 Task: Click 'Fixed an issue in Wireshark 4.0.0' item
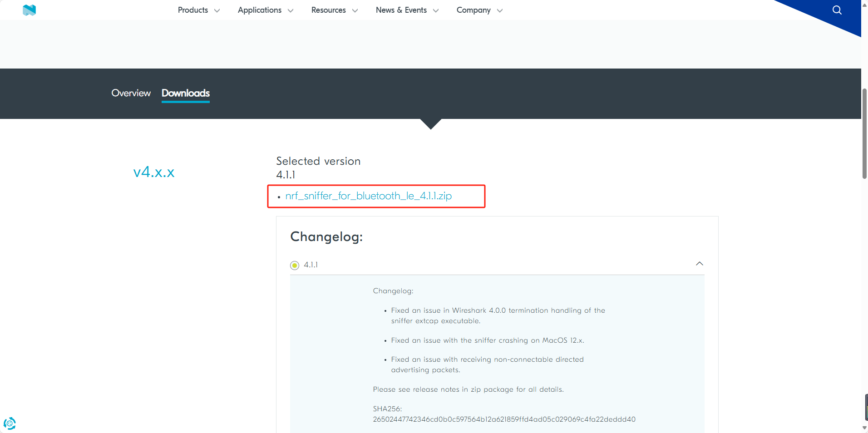(498, 315)
